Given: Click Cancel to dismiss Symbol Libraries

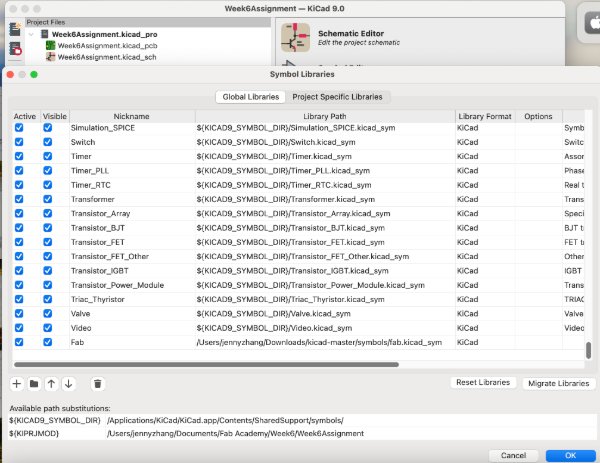Looking at the screenshot, I should click(x=513, y=455).
